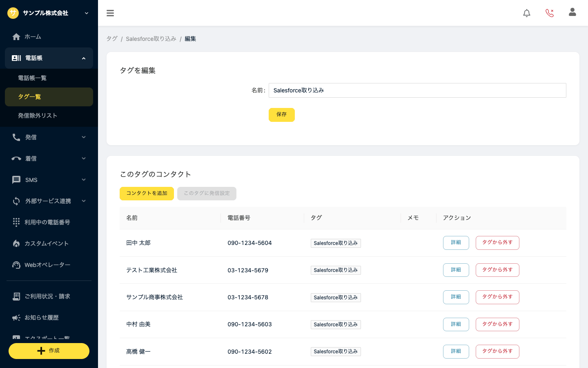
Task: Expand the 発信 menu chevron
Action: pyautogui.click(x=84, y=137)
